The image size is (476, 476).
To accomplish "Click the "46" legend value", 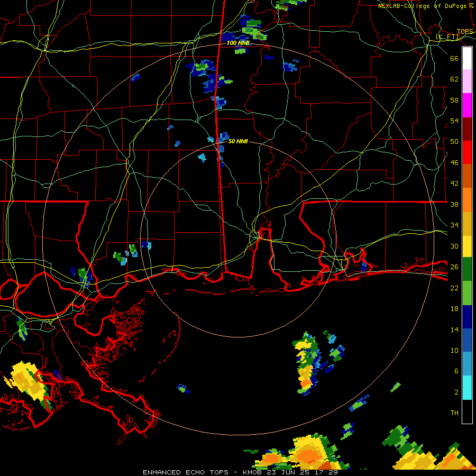I will pyautogui.click(x=454, y=163).
